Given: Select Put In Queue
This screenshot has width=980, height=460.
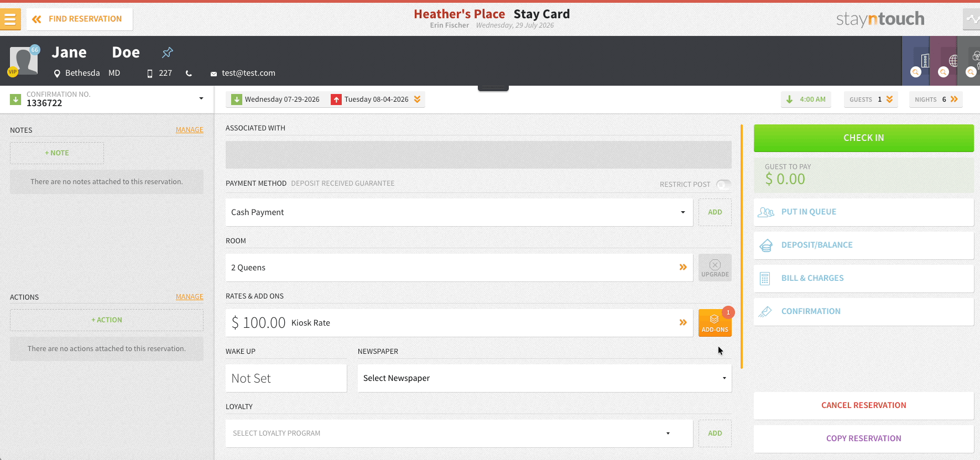Looking at the screenshot, I should click(864, 212).
